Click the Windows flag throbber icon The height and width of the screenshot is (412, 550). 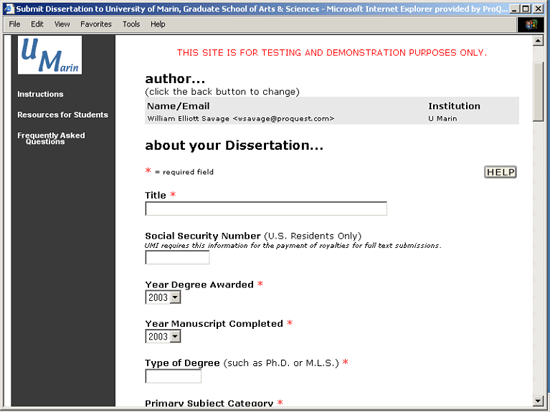[530, 24]
